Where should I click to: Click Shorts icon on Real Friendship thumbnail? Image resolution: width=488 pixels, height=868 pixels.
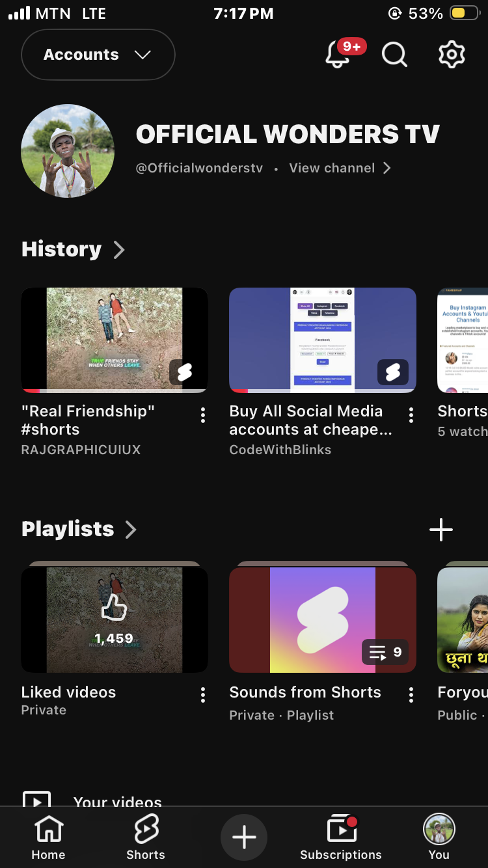coord(185,372)
